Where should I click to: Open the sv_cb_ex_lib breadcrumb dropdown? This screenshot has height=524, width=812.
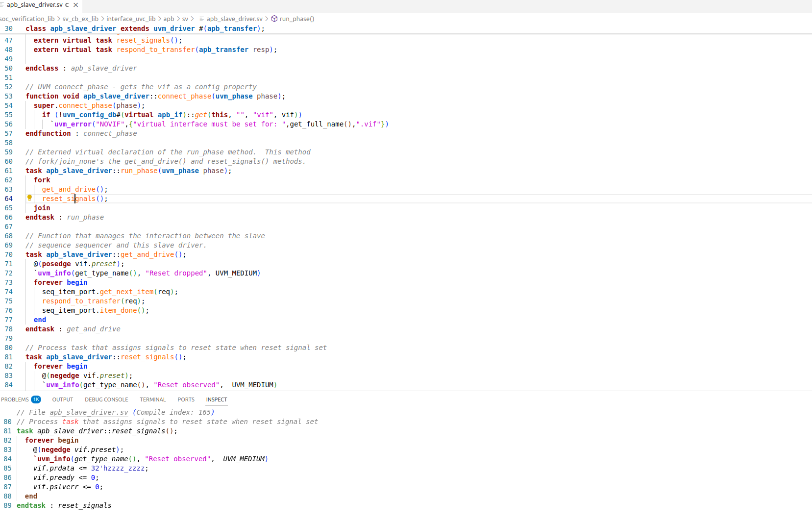pyautogui.click(x=80, y=19)
